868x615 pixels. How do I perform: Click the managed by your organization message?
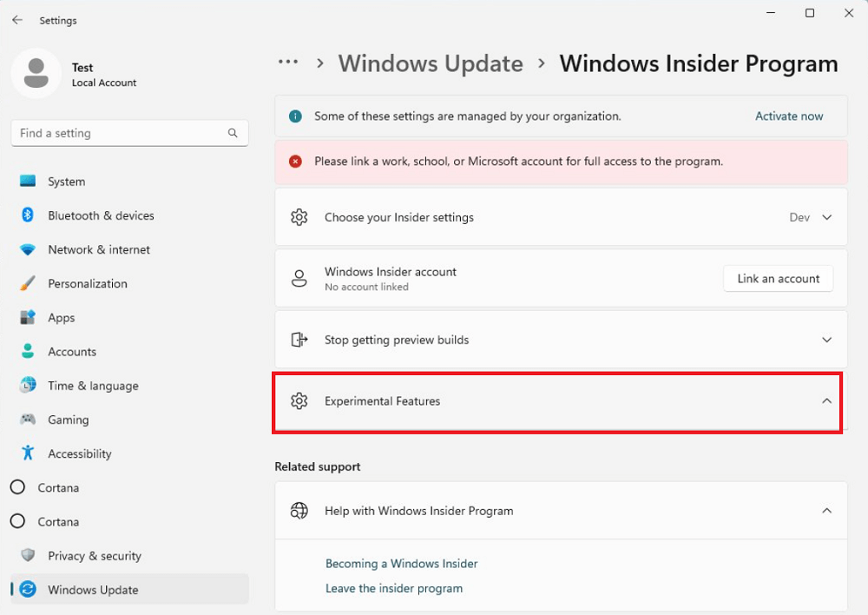pyautogui.click(x=468, y=116)
